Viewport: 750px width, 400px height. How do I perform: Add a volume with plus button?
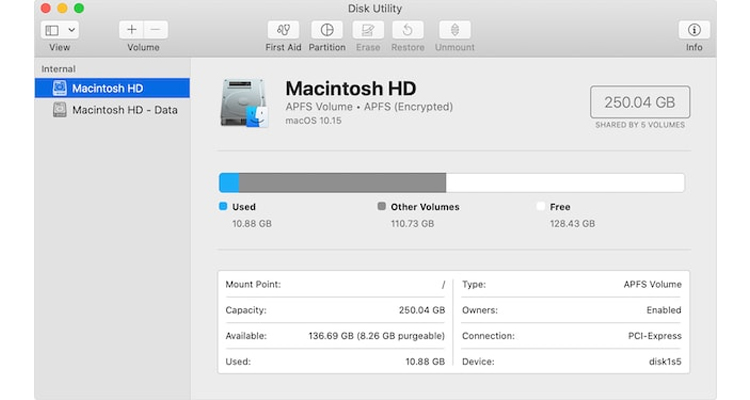pyautogui.click(x=131, y=30)
